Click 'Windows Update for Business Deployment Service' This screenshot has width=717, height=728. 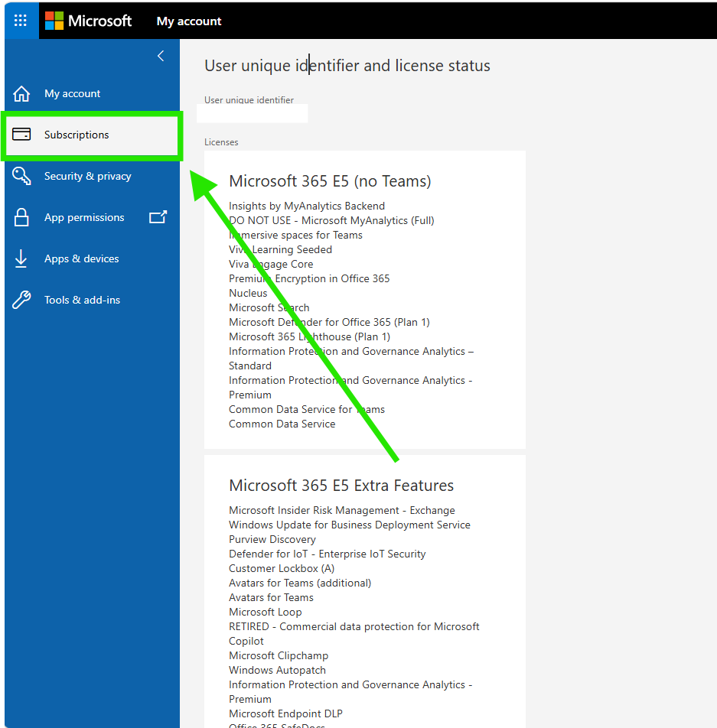coord(350,525)
